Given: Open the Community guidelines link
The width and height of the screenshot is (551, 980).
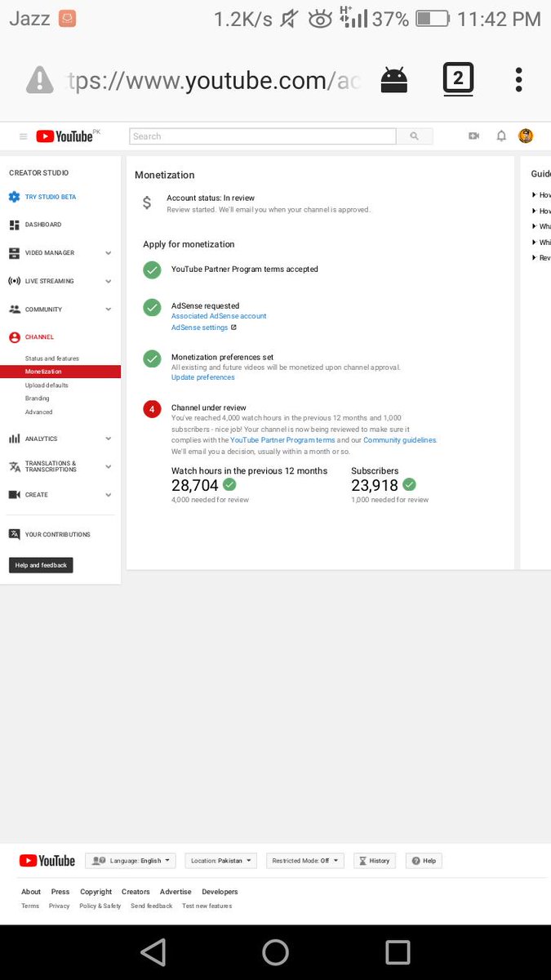Looking at the screenshot, I should click(x=399, y=440).
